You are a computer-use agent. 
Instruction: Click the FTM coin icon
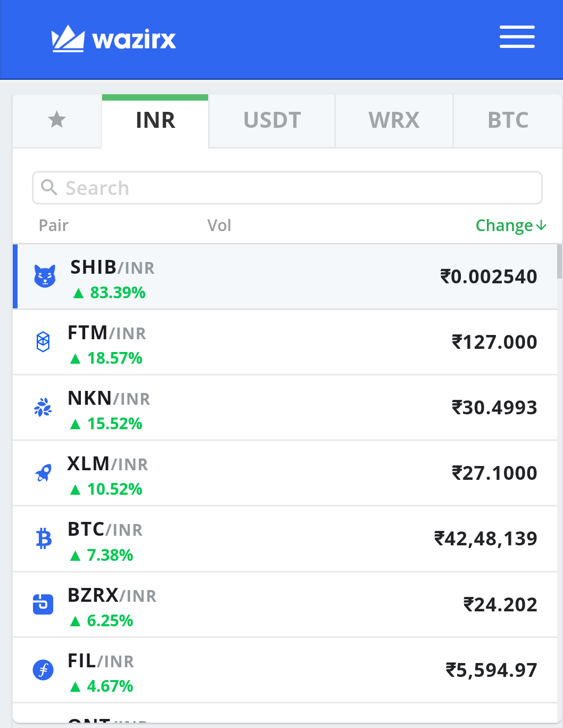(x=43, y=341)
